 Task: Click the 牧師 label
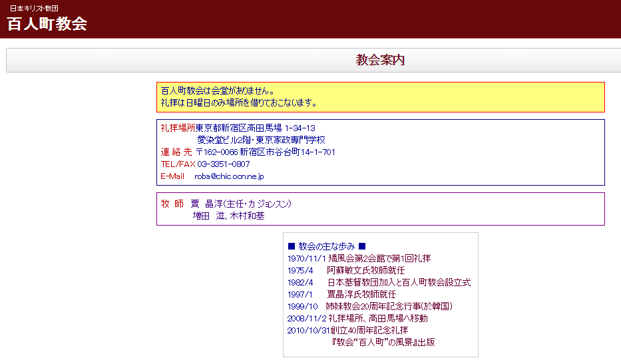[x=172, y=204]
